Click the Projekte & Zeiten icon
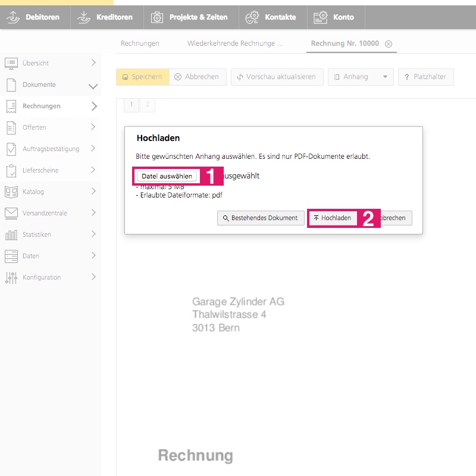This screenshot has height=476, width=476. click(157, 17)
